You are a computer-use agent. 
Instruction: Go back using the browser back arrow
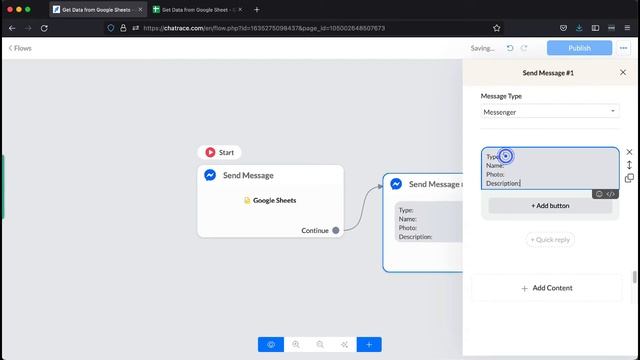(x=12, y=28)
